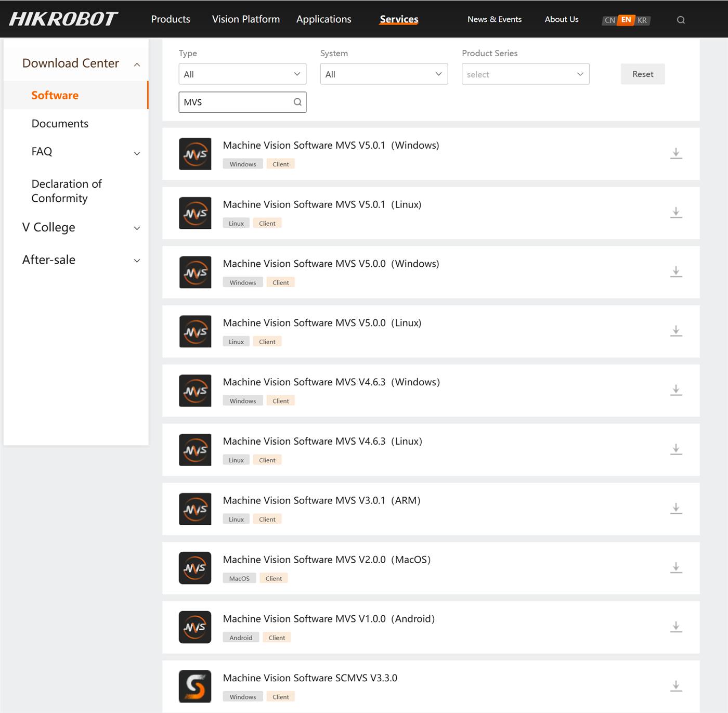The width and height of the screenshot is (728, 713).
Task: Expand the After-sale chevron
Action: click(137, 261)
